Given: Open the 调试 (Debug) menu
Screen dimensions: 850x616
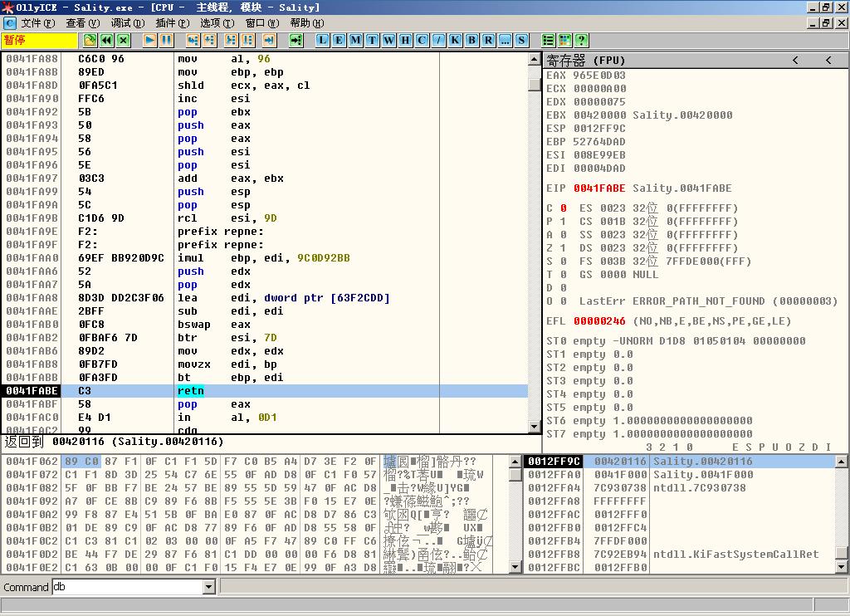Looking at the screenshot, I should (127, 23).
